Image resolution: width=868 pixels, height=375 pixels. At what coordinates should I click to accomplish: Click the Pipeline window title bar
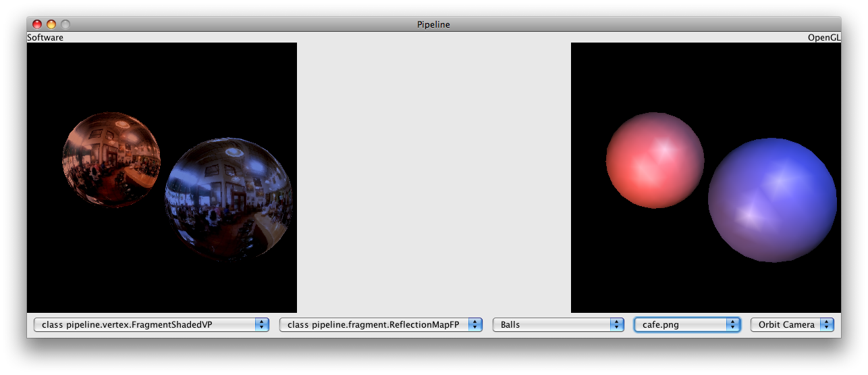pos(433,24)
